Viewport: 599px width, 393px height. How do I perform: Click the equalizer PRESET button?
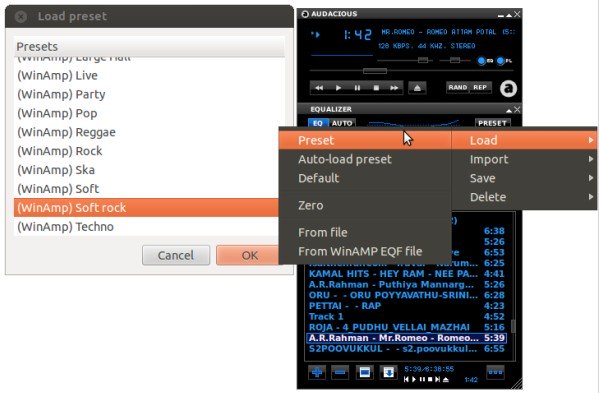click(492, 123)
